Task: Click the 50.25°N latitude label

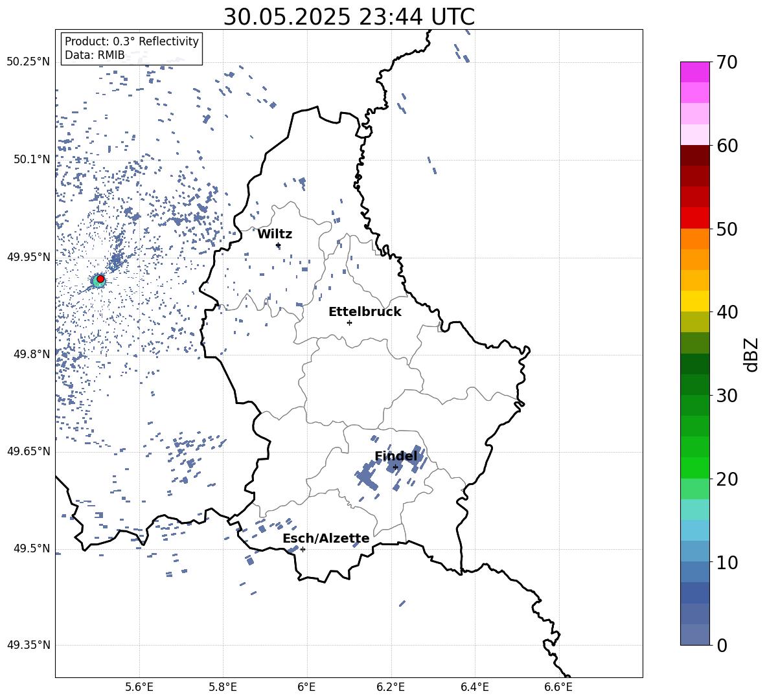Action: pos(28,62)
